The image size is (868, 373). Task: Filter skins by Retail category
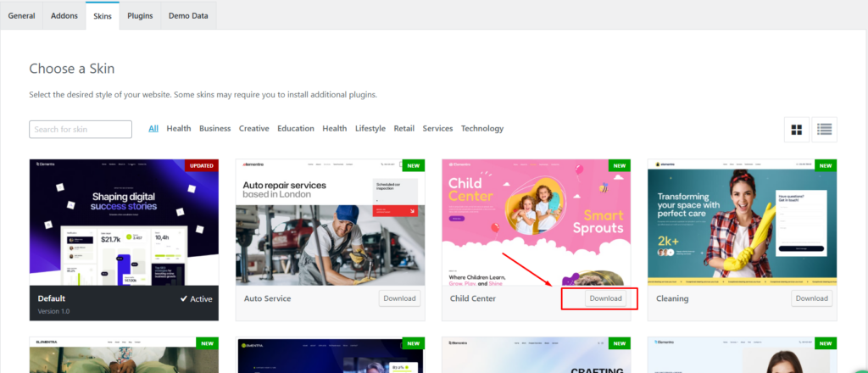[404, 128]
